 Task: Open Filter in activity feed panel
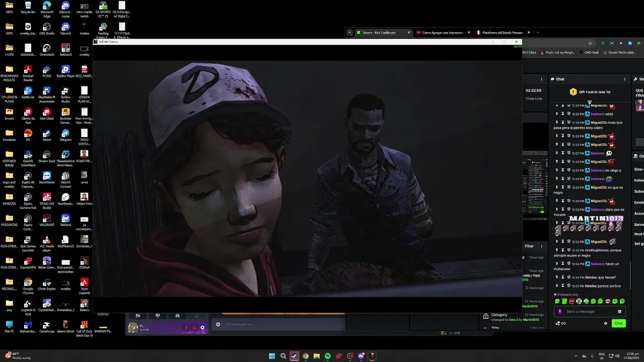529,246
